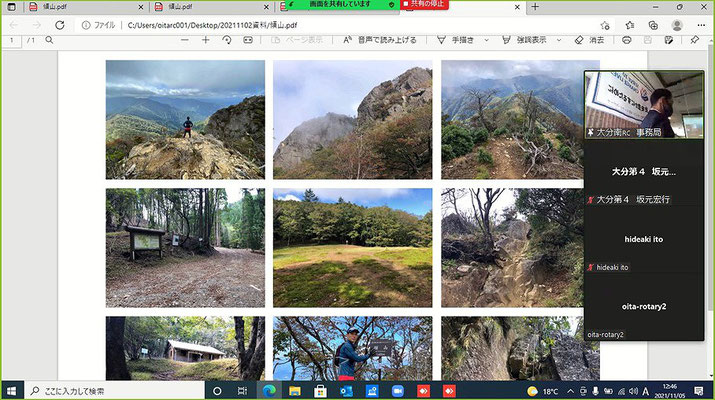Select the oita-rotary2 participant tile
This screenshot has height=400, width=715.
click(644, 306)
